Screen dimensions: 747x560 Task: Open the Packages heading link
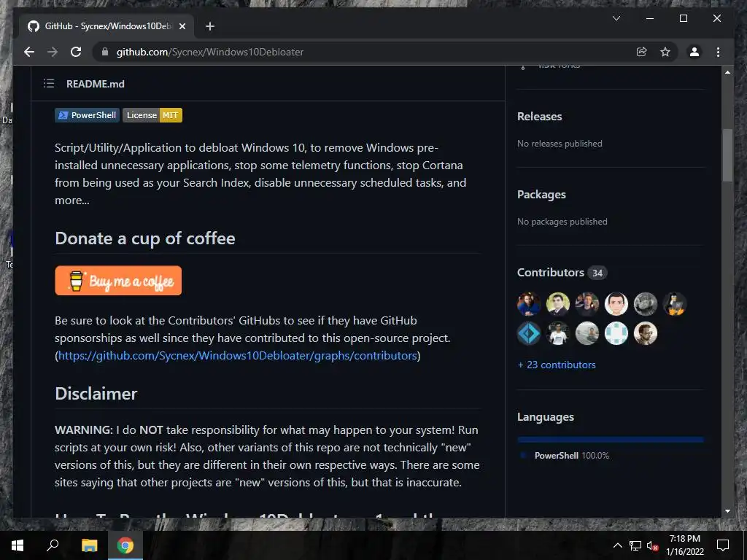pyautogui.click(x=541, y=194)
